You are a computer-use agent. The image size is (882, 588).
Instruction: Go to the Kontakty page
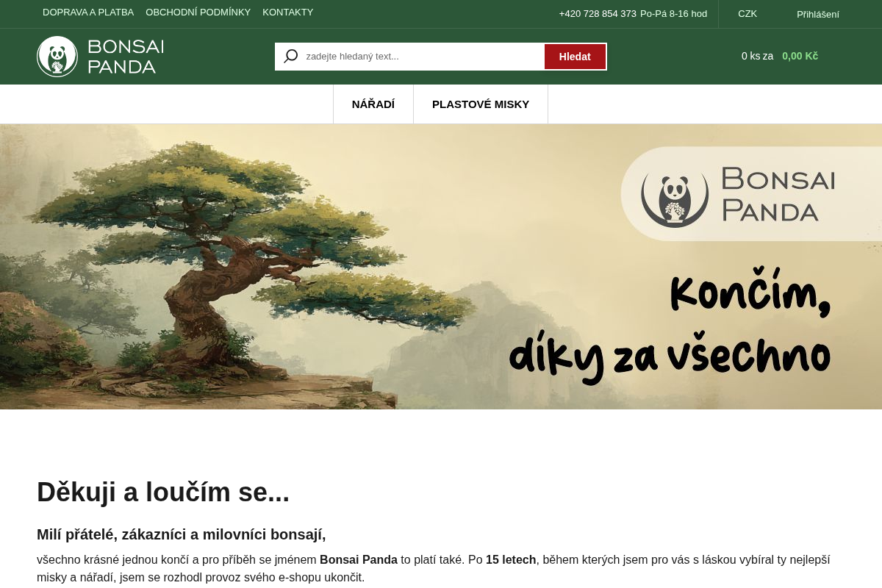288,12
